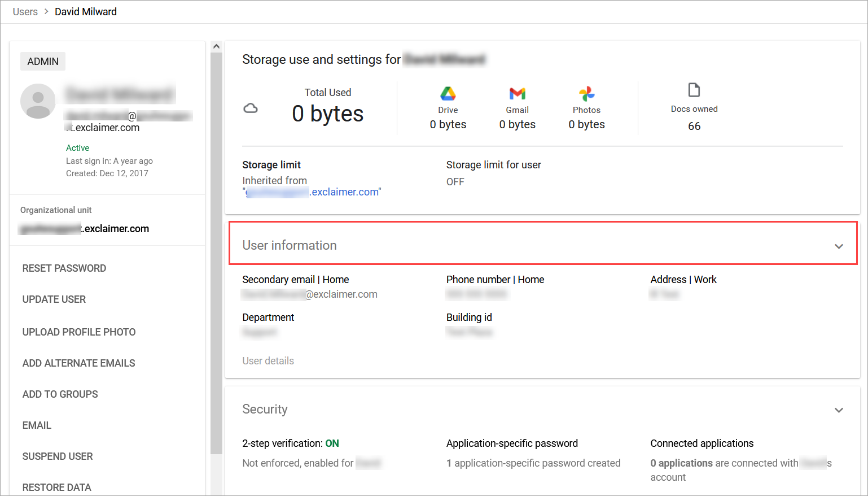Open the User details link
Screen dimensions: 868x496
click(x=268, y=361)
